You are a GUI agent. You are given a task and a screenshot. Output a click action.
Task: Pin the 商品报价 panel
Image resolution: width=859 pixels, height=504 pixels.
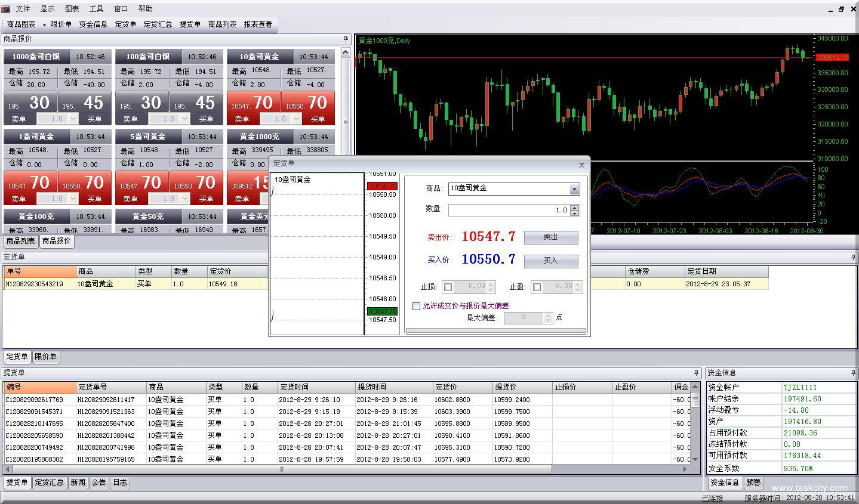[x=346, y=39]
